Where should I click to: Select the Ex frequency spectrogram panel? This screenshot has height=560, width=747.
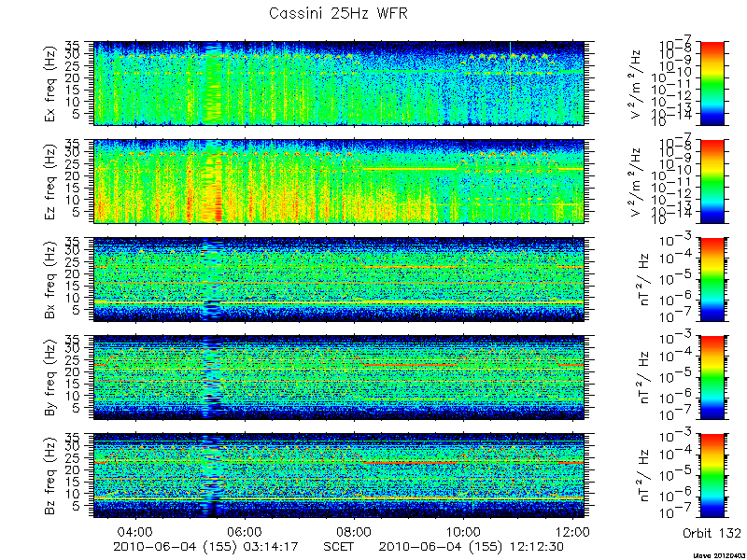coord(339,83)
